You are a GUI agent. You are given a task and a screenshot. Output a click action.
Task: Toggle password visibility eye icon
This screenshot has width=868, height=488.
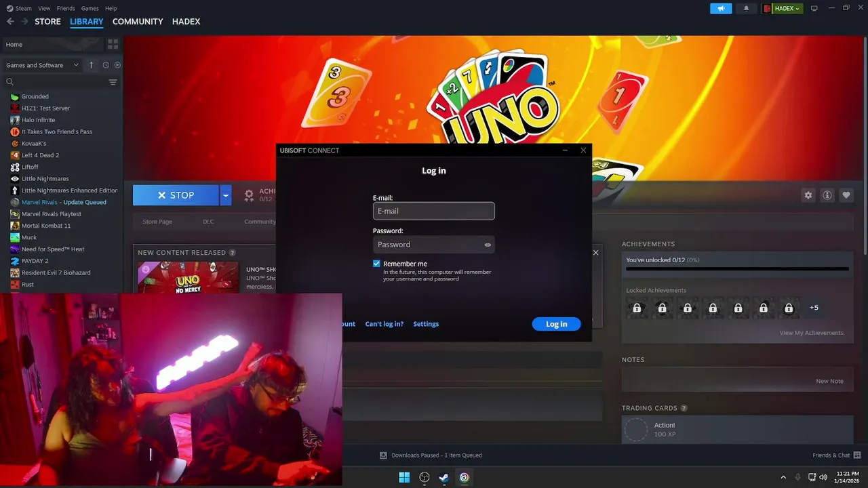click(x=488, y=245)
